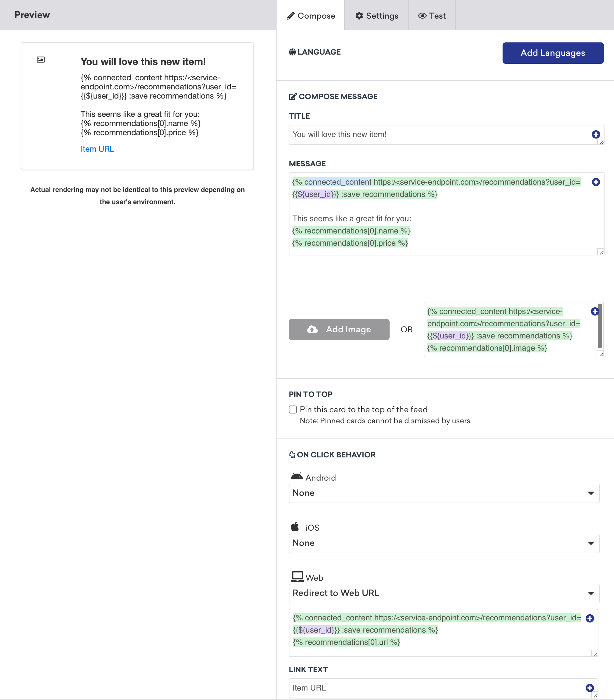Click the Add Languages button
This screenshot has width=614, height=700.
click(x=553, y=53)
